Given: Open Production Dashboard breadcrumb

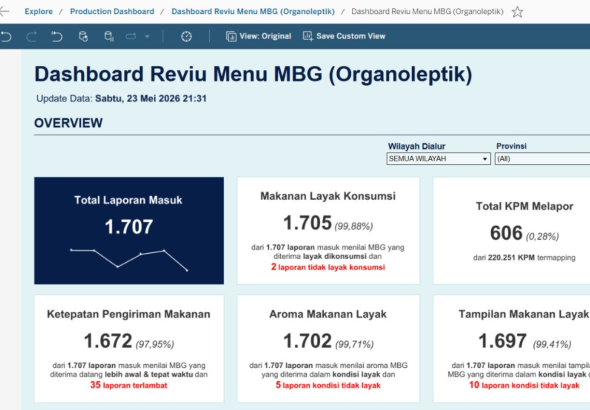Looking at the screenshot, I should point(112,11).
